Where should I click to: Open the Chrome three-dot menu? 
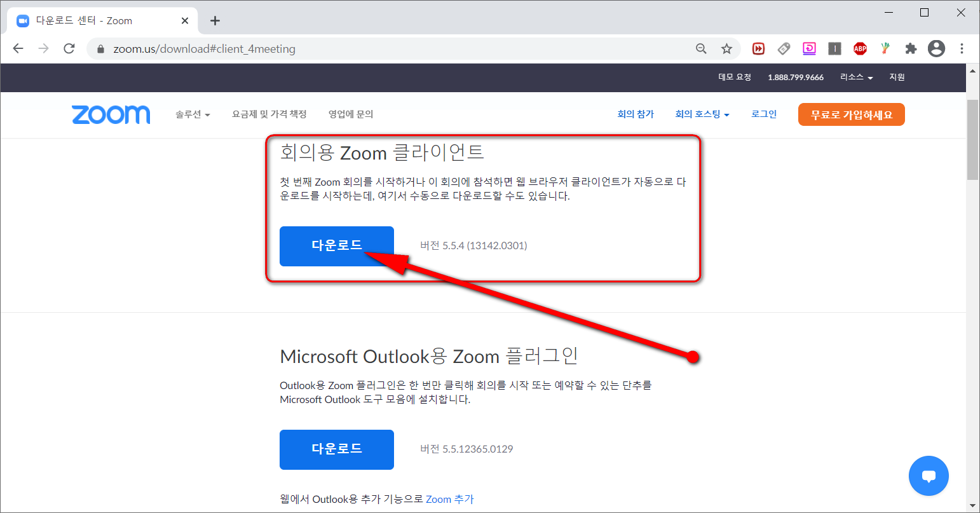pos(962,48)
